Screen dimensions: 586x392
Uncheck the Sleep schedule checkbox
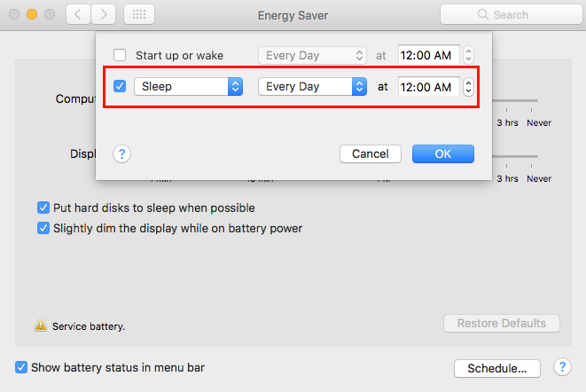[121, 87]
